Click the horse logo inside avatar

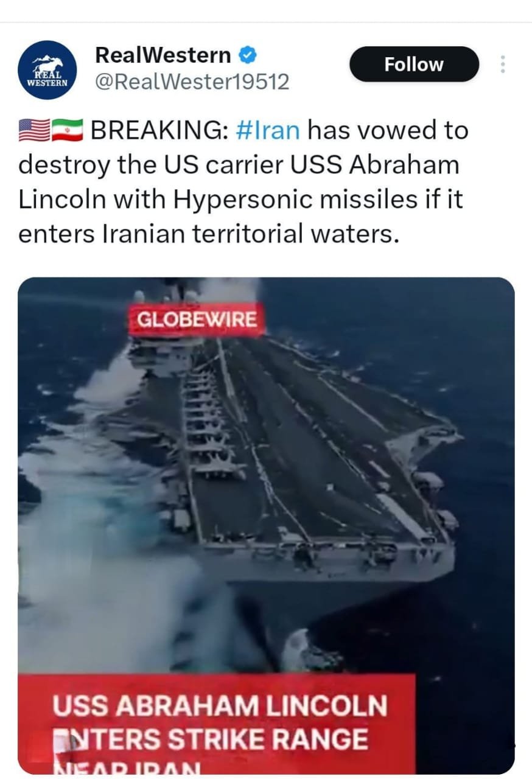point(47,64)
